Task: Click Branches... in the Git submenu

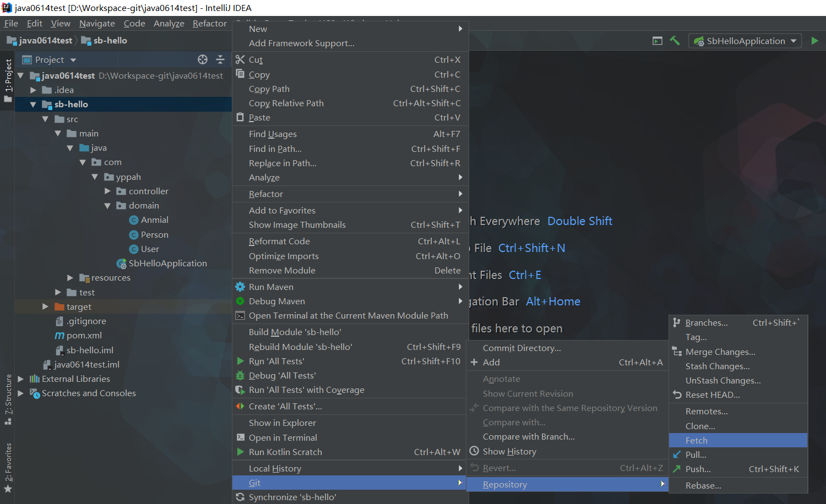Action: (x=707, y=323)
